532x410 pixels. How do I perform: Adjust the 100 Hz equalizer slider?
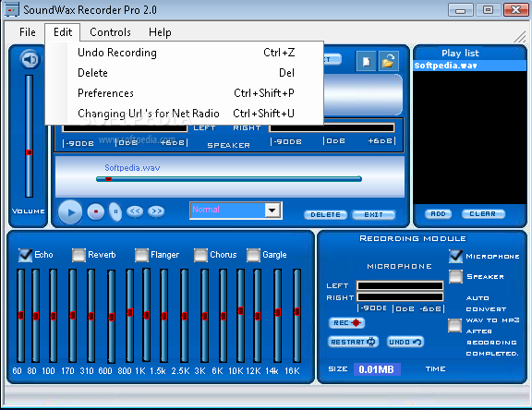point(53,316)
